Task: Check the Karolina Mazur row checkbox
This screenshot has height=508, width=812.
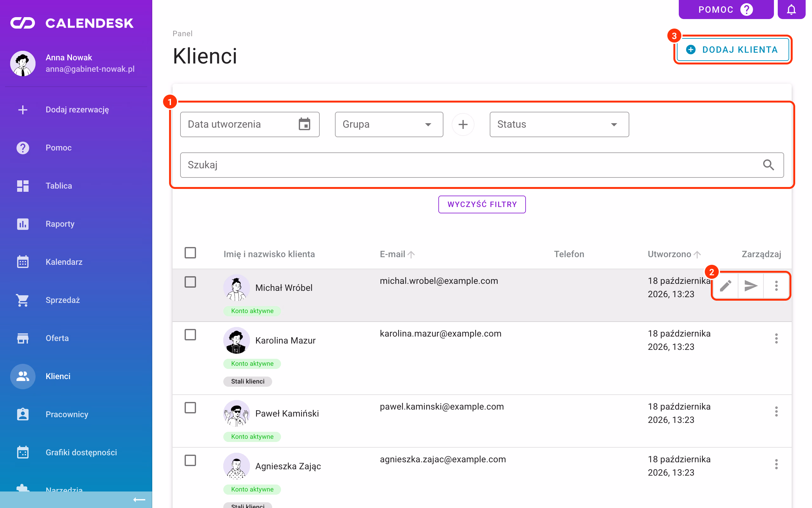Action: pyautogui.click(x=190, y=335)
